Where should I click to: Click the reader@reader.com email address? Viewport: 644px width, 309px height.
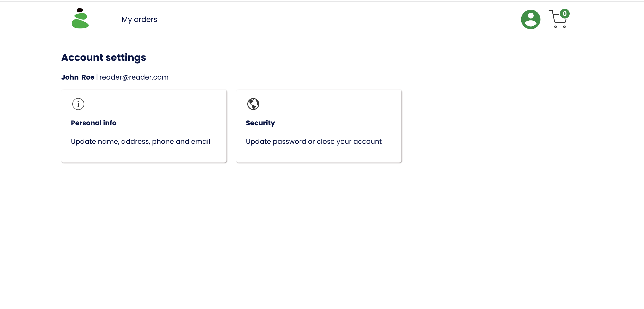point(134,77)
